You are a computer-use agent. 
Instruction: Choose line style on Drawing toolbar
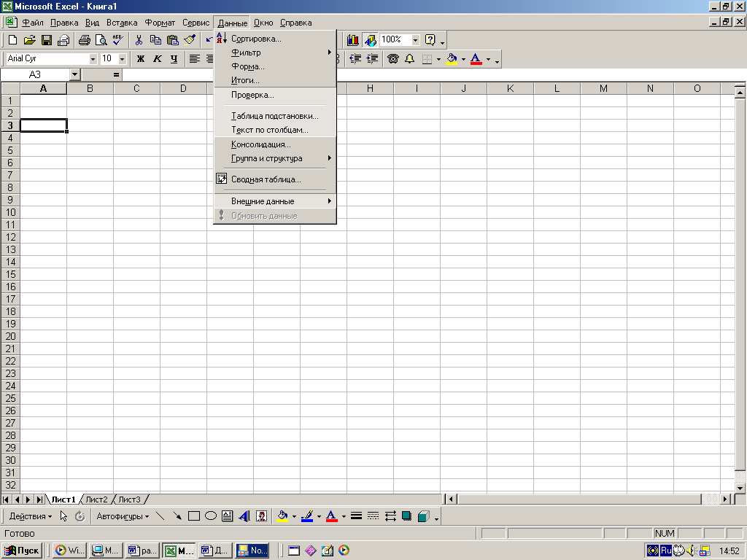pyautogui.click(x=356, y=516)
